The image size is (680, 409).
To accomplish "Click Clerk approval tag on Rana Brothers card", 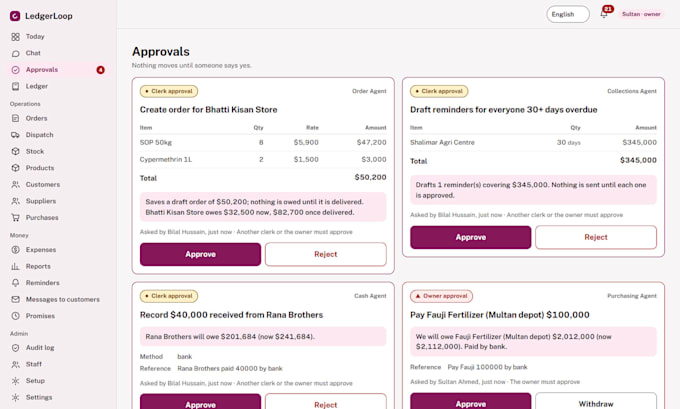I will tap(169, 296).
